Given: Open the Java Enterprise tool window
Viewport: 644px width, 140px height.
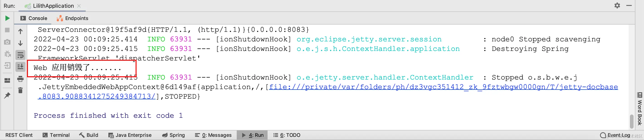Looking at the screenshot, I should [130, 135].
